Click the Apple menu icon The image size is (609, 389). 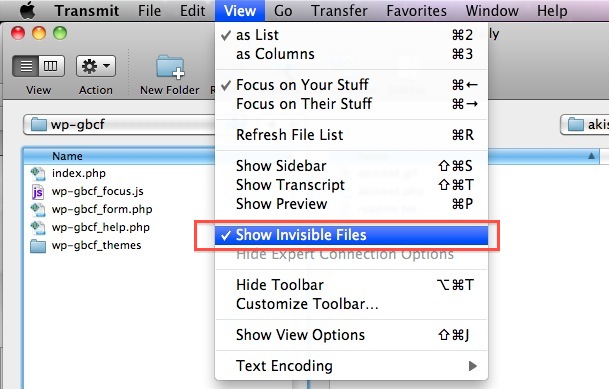[28, 10]
